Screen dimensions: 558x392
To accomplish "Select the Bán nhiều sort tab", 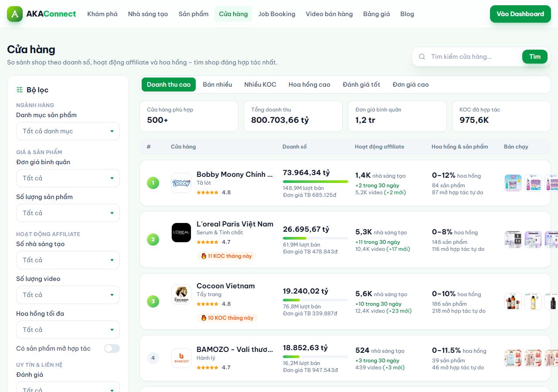I will click(218, 84).
